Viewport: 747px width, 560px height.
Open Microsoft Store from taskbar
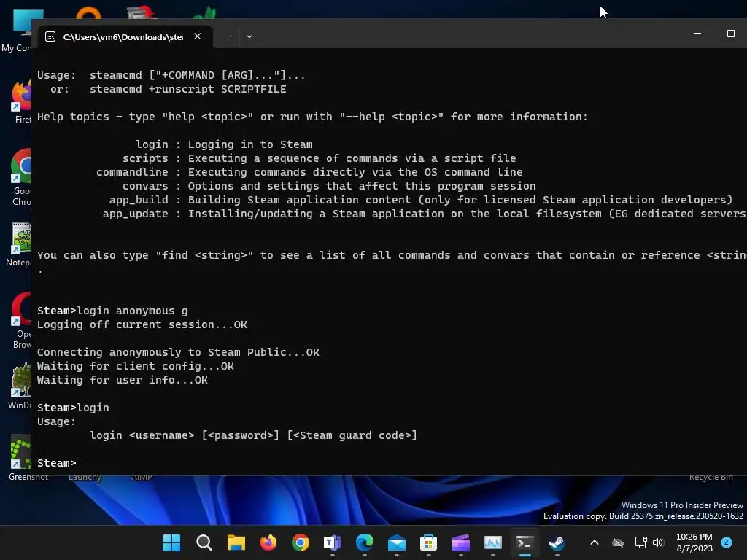pos(428,542)
